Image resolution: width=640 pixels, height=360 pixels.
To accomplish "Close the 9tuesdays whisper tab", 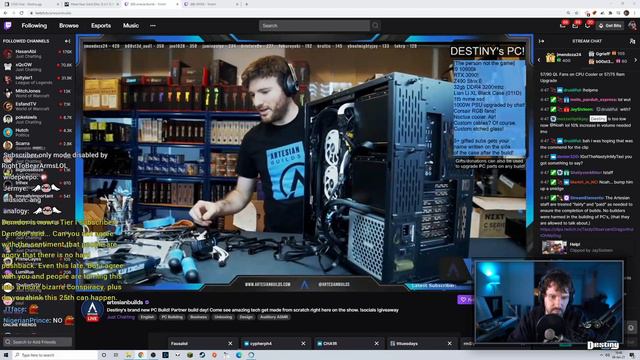I will tap(449, 344).
